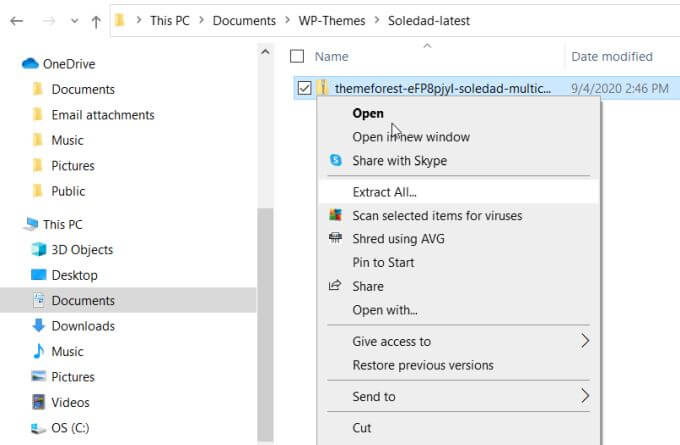Choose Extract All from context menu
Screen dimensions: 680x445
click(x=384, y=191)
